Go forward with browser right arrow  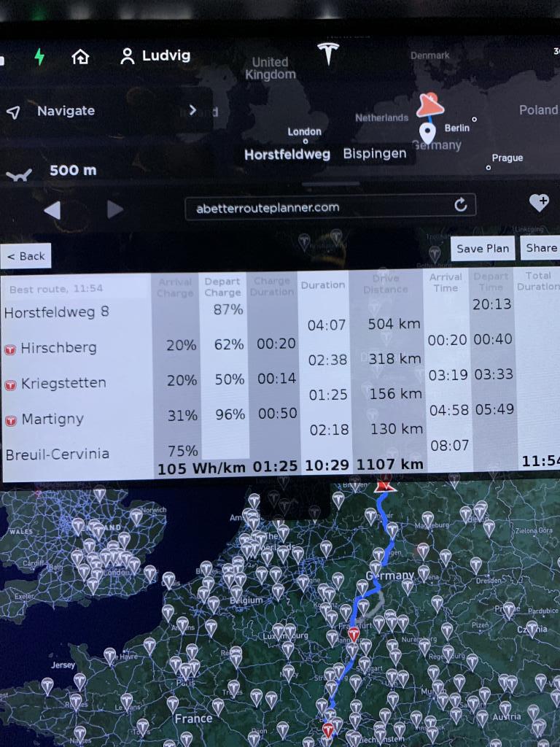114,209
